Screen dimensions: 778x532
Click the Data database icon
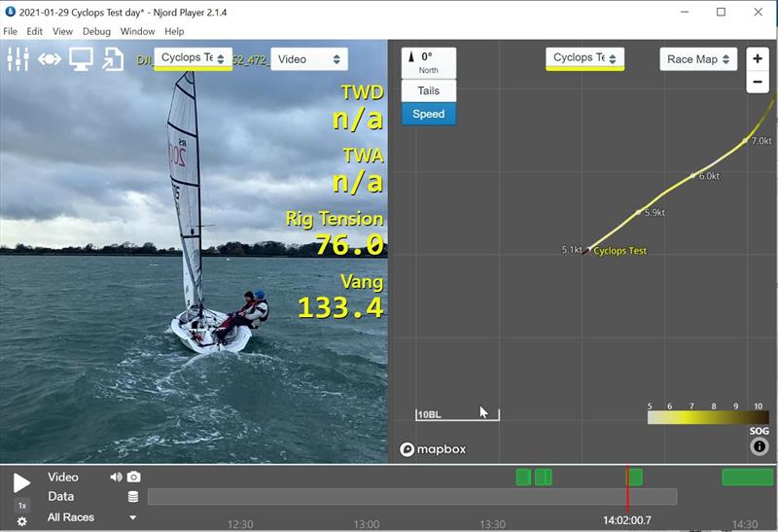[133, 497]
